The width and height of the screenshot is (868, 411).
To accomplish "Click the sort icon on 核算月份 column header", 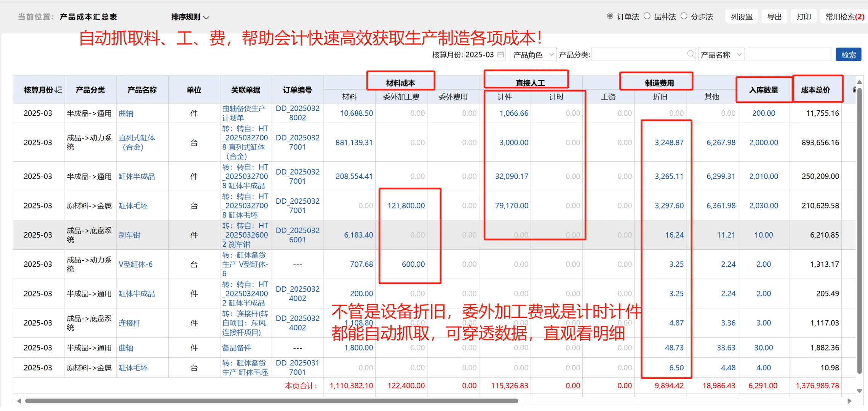I will tap(58, 89).
